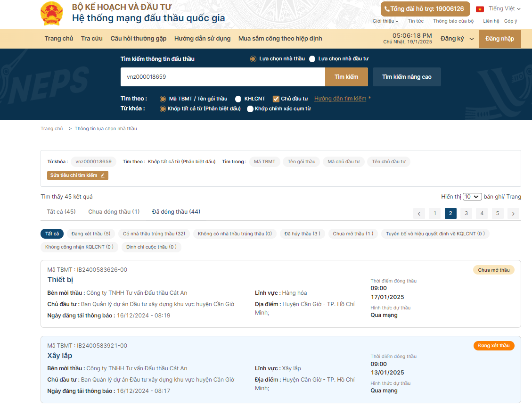The width and height of the screenshot is (532, 408).
Task: Select the 'Lựa chọn nhà đầu tư' radio
Action: [x=312, y=59]
